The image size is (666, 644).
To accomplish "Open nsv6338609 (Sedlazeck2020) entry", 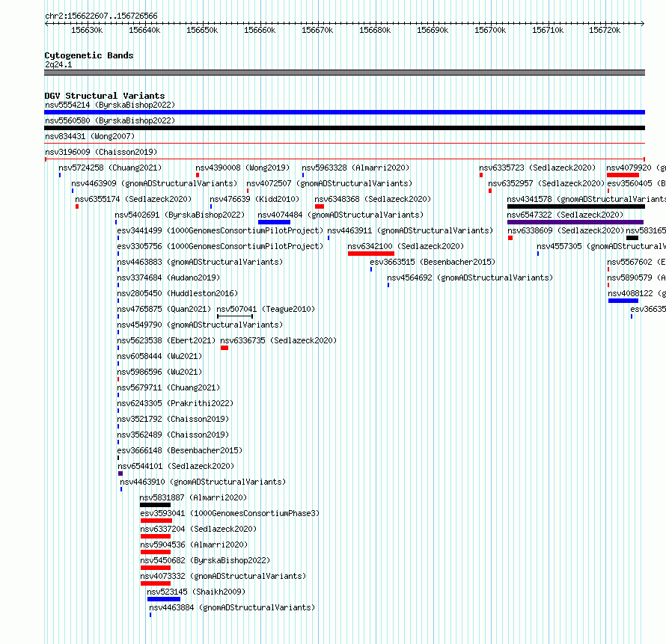I will pos(566,230).
